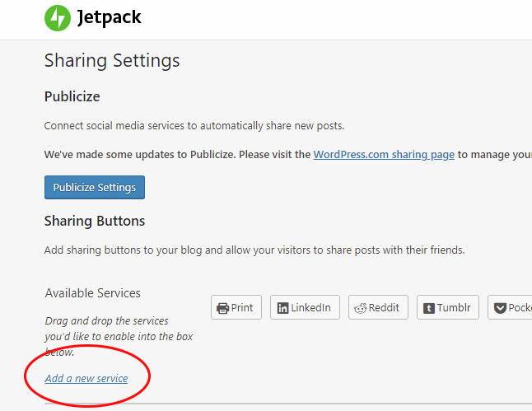Follow the WordPress.com sharing page link
Viewport: 532px width, 411px height.
point(384,154)
